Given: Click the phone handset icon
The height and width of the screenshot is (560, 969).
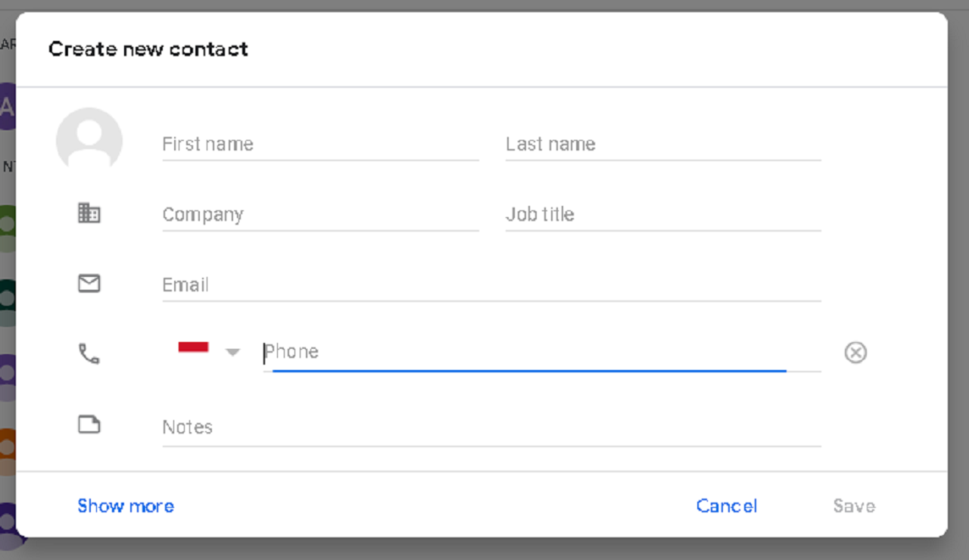Looking at the screenshot, I should (x=89, y=353).
